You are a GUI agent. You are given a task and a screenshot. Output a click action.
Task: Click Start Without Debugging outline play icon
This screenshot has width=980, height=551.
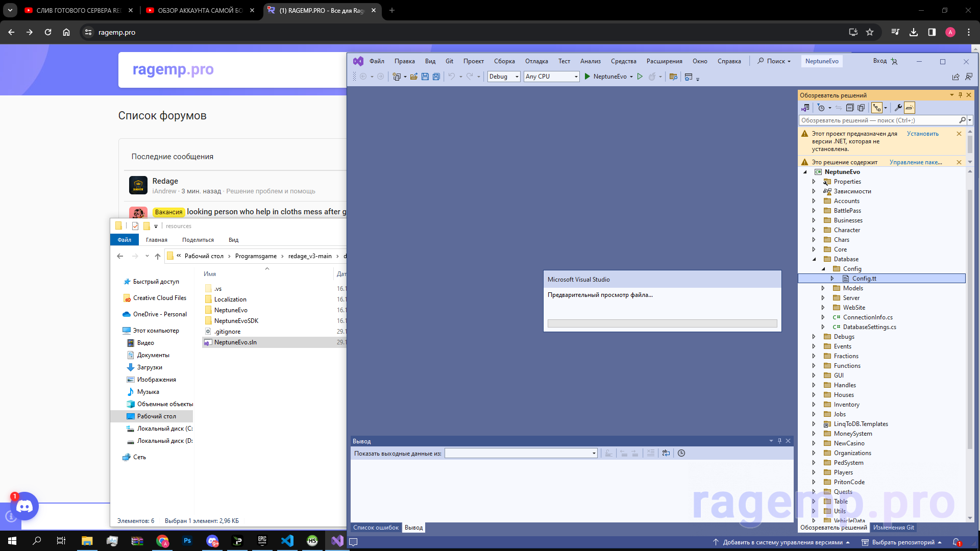click(x=640, y=77)
